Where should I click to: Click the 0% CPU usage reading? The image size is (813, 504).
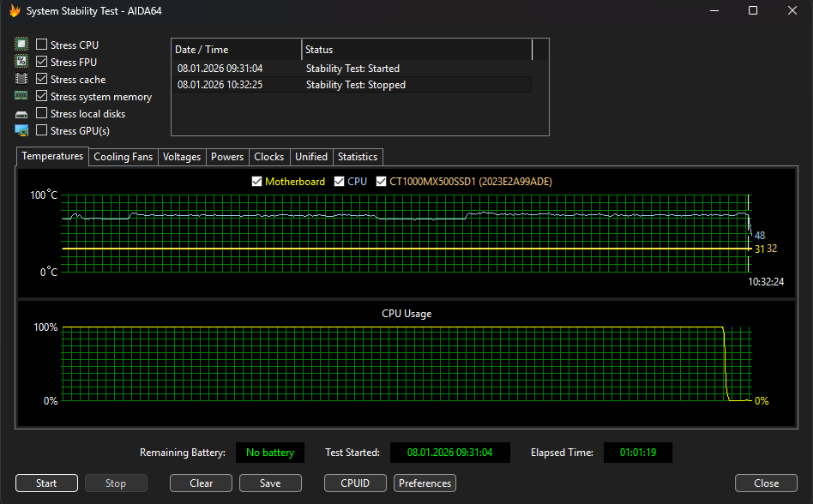tap(762, 401)
